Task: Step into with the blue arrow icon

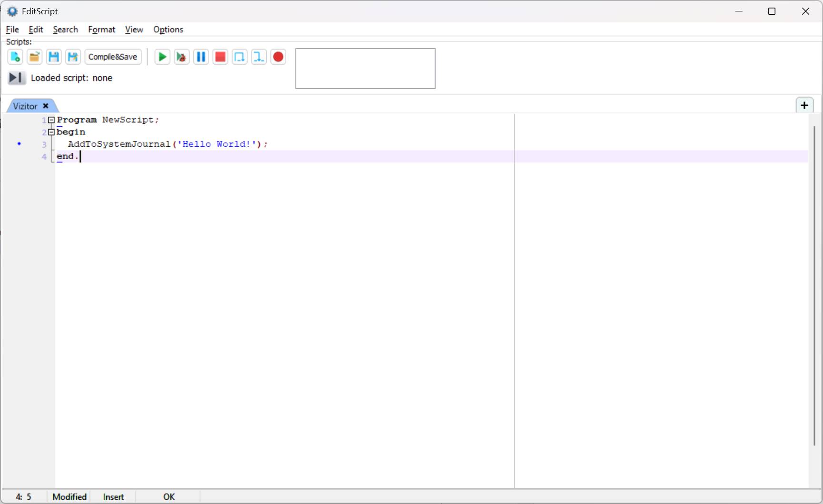Action: (259, 57)
